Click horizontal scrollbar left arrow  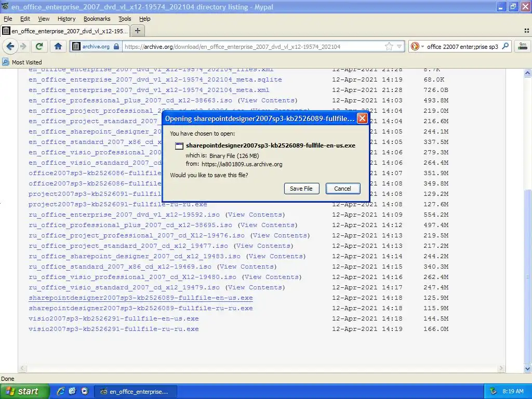(22, 368)
